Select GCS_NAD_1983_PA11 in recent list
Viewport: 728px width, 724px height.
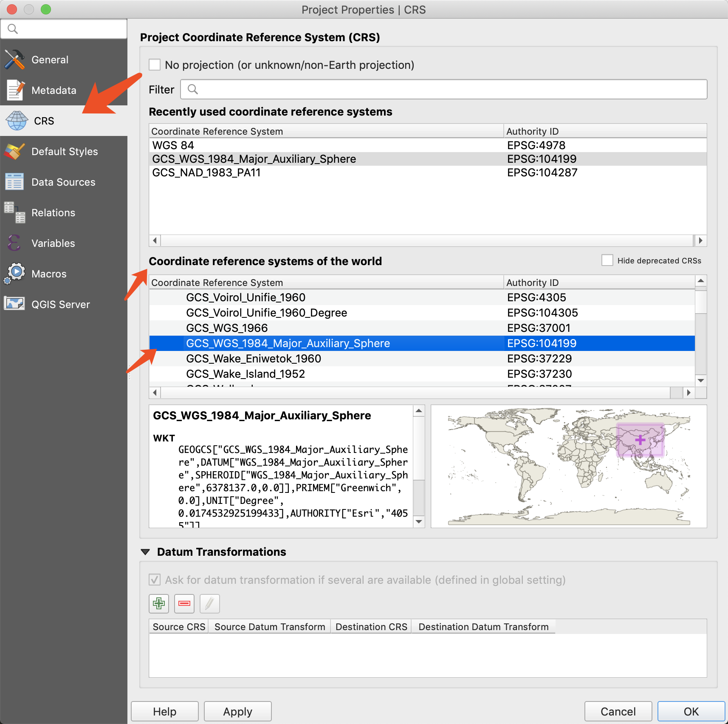(x=428, y=173)
